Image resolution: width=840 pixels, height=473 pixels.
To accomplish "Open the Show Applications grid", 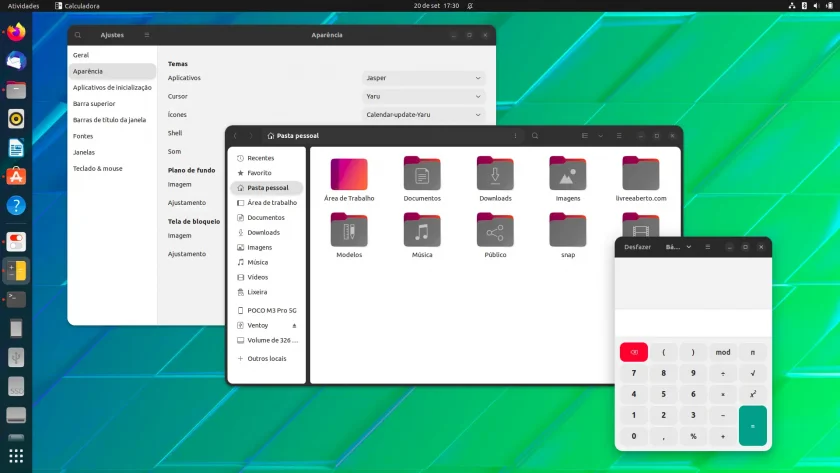I will coord(16,456).
